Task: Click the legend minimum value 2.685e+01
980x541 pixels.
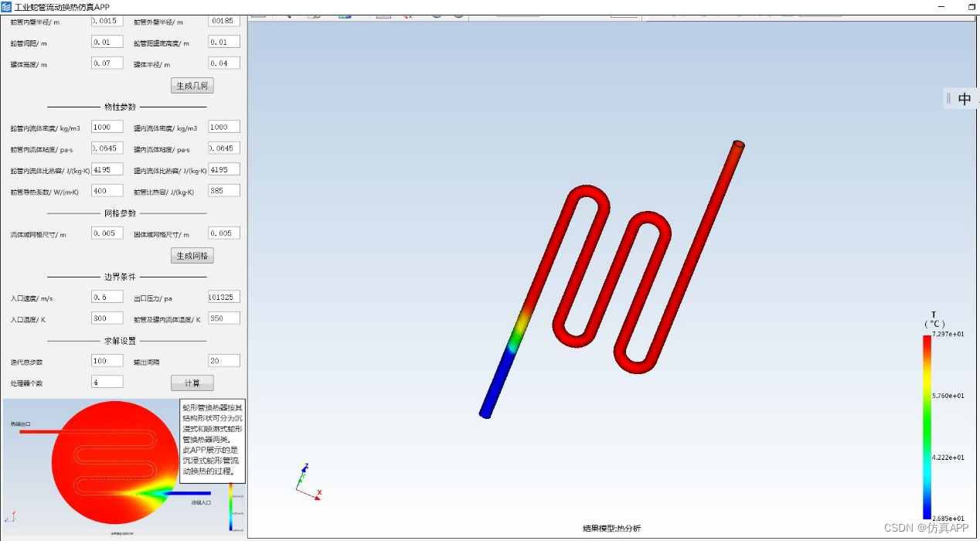Action: click(948, 519)
